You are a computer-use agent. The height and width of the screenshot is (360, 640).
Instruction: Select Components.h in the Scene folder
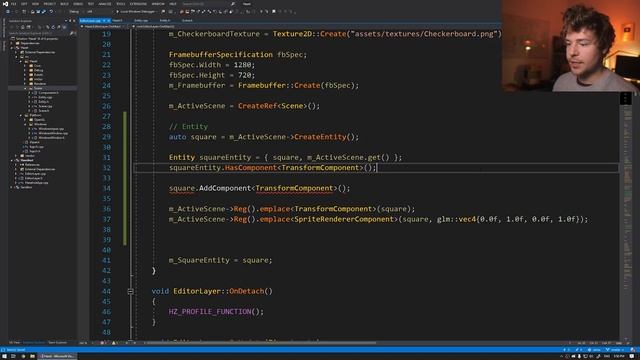48,93
